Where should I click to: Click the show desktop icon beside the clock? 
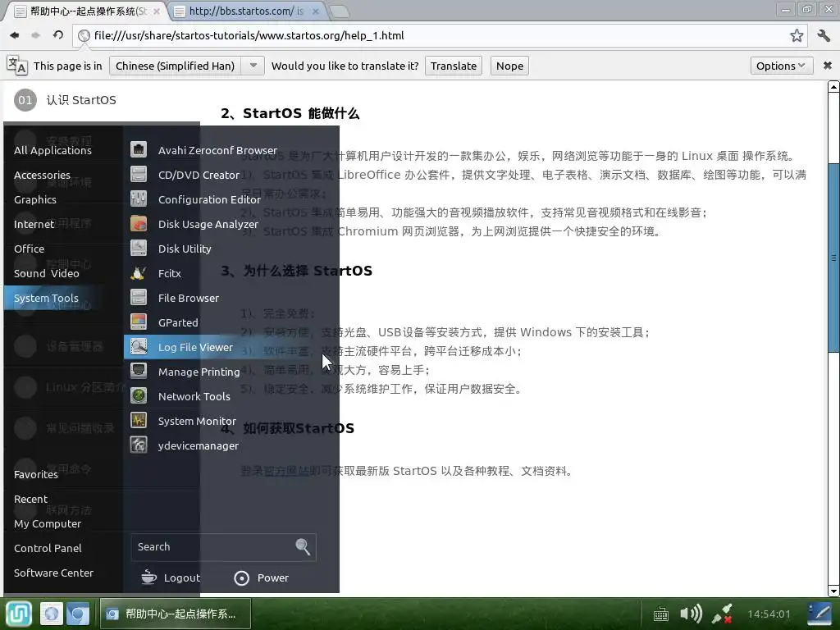click(x=819, y=614)
